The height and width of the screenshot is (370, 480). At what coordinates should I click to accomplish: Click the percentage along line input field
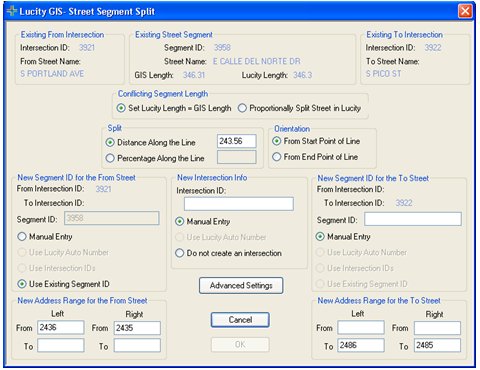tap(237, 157)
